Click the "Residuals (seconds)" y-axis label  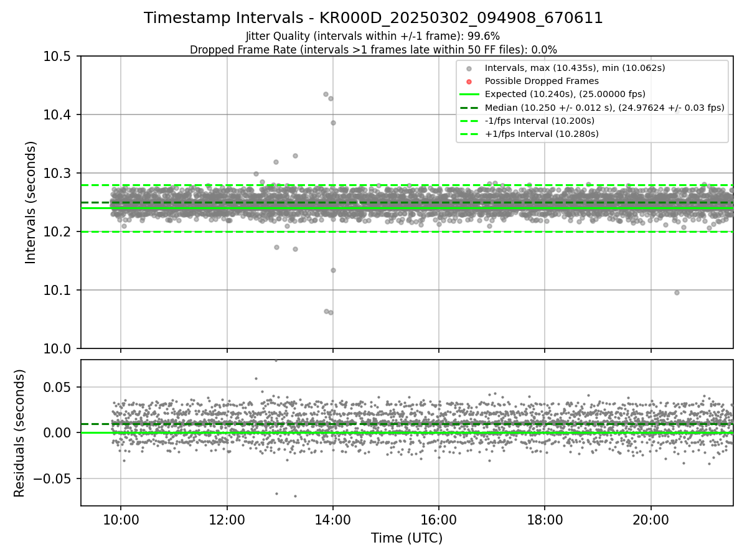pos(20,433)
